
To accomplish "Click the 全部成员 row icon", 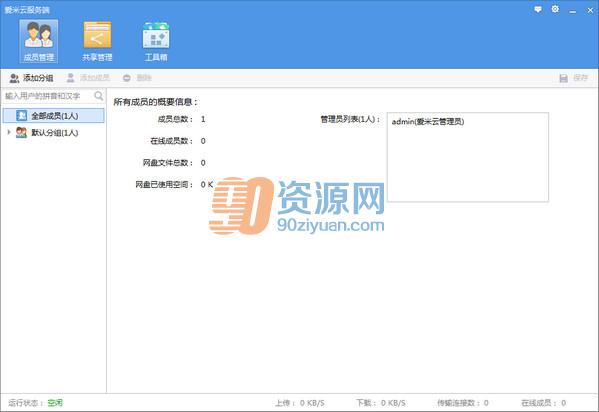I will pyautogui.click(x=22, y=115).
